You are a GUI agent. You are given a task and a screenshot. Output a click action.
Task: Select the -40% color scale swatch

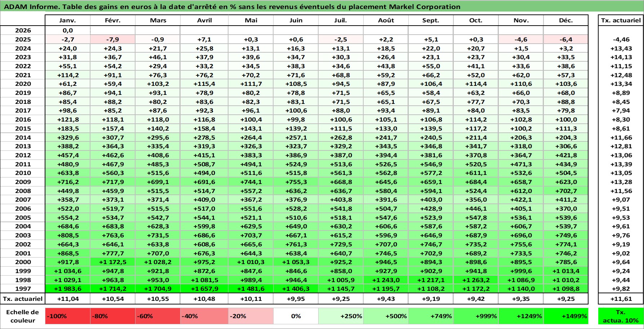tap(204, 316)
